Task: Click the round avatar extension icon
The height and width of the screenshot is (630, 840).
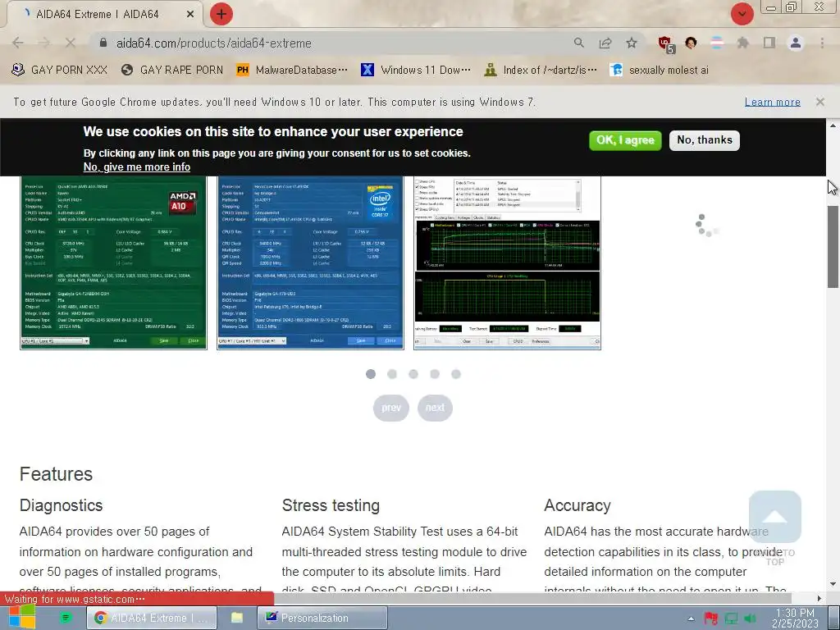Action: 691,43
